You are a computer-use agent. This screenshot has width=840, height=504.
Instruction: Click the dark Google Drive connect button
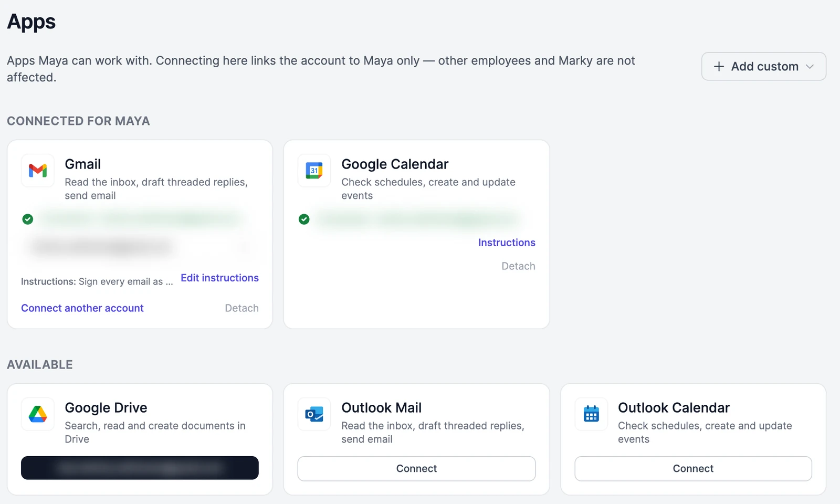(x=140, y=468)
